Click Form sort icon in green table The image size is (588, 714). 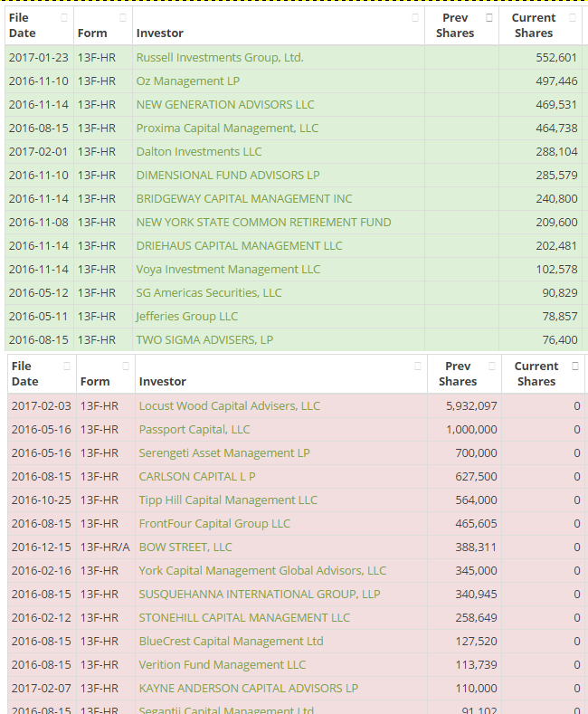(x=123, y=18)
